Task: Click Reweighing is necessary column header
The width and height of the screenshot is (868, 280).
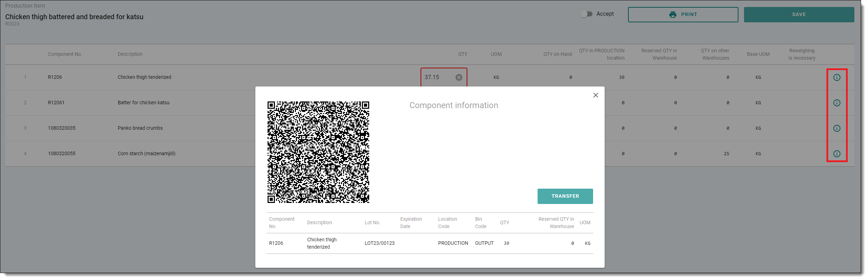Action: 802,54
